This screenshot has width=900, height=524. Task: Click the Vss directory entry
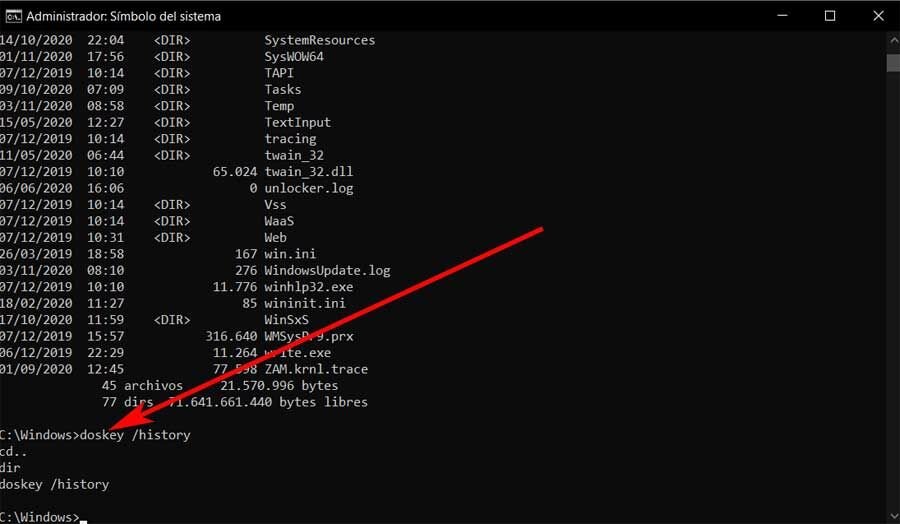click(276, 205)
